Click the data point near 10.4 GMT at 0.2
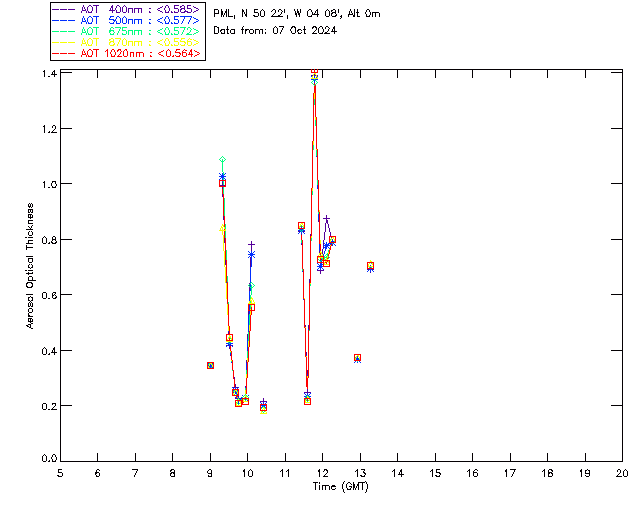Screen dimensions: 640x512 264,407
